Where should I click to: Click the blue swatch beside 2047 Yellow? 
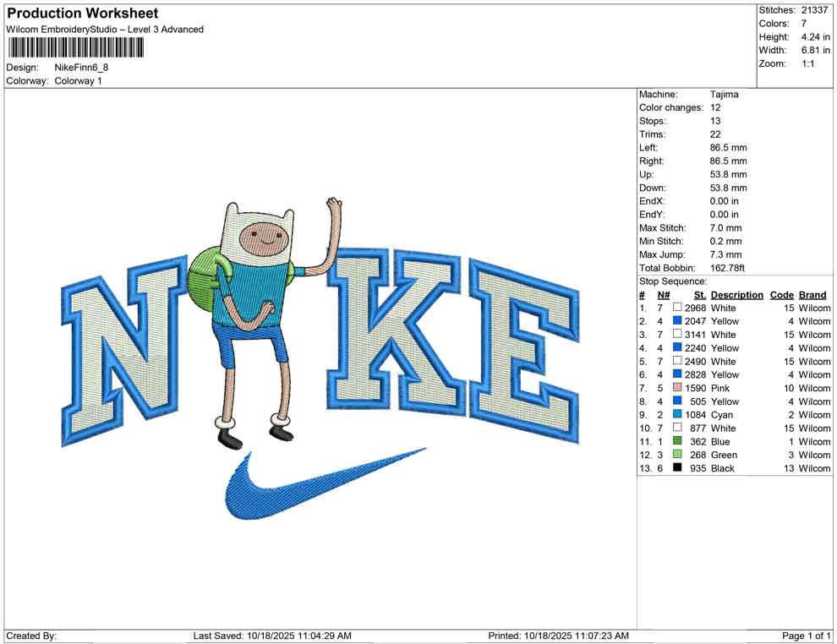677,320
